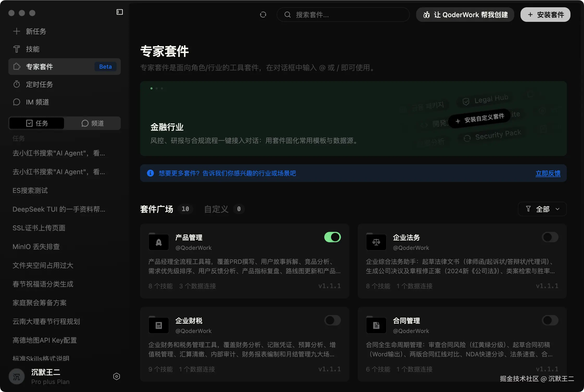Click the 企业财税 card title
This screenshot has height=392, width=584.
coord(189,321)
